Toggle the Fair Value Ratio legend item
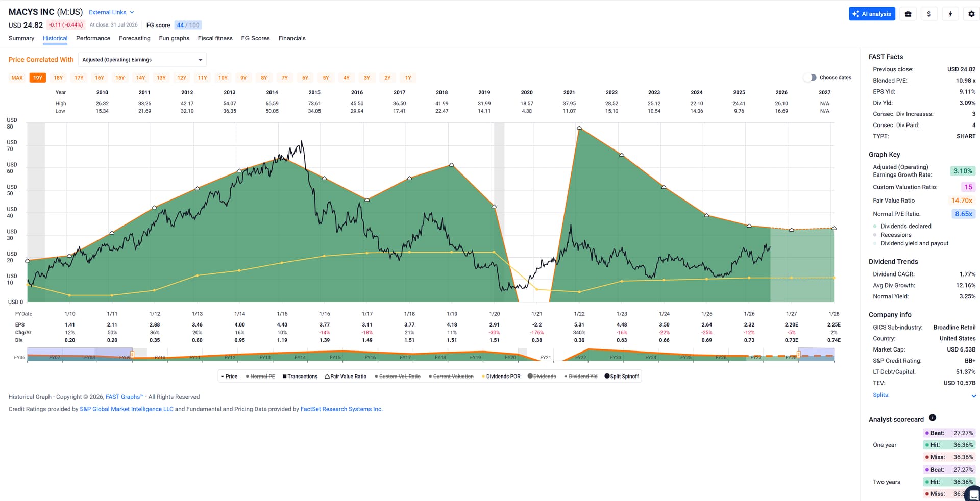This screenshot has height=501, width=980. [346, 377]
